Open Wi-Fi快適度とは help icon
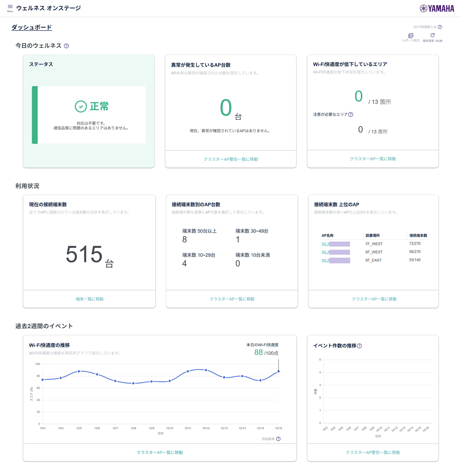Image resolution: width=476 pixels, height=469 pixels. coord(440,27)
